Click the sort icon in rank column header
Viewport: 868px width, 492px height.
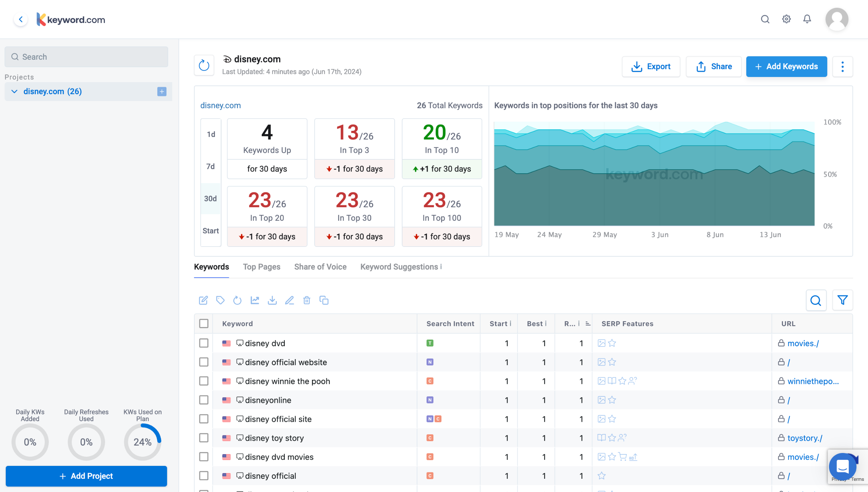tap(588, 324)
